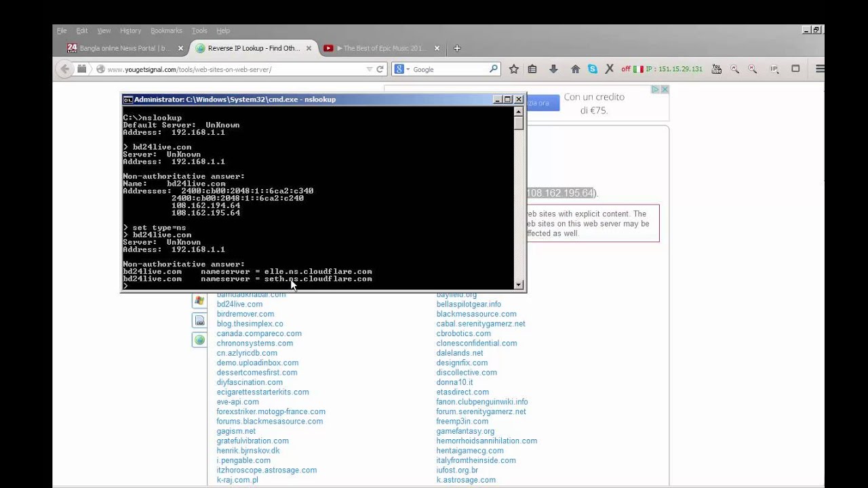Select the Reverse IP Lookup tab

(253, 48)
